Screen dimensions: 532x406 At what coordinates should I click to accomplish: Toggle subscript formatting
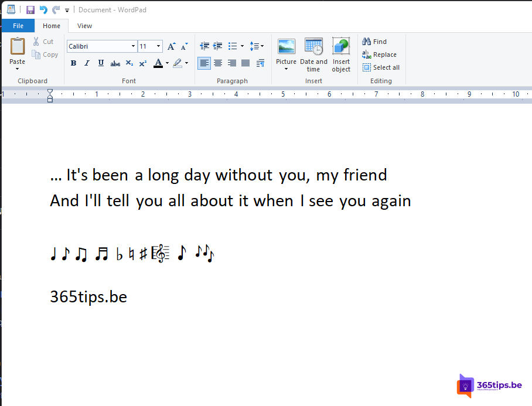(129, 63)
